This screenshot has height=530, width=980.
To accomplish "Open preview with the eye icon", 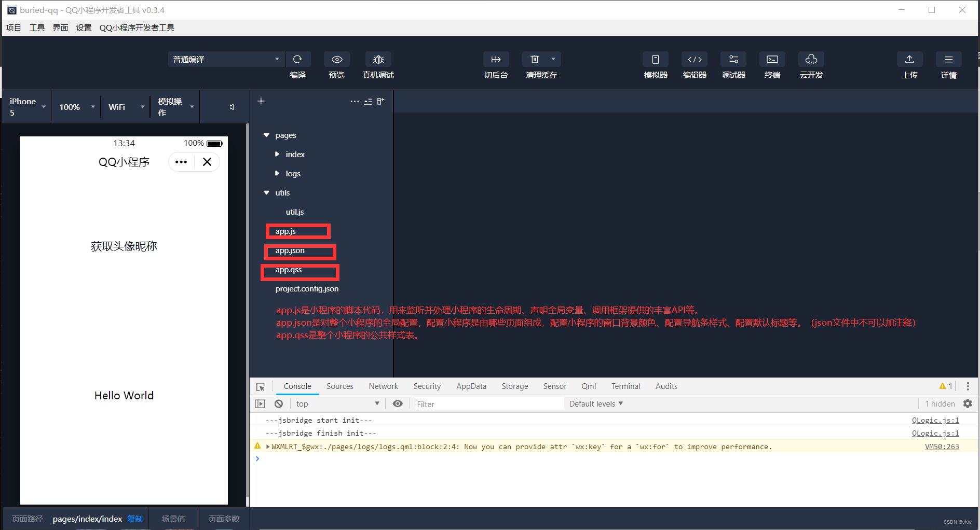I will coord(337,59).
